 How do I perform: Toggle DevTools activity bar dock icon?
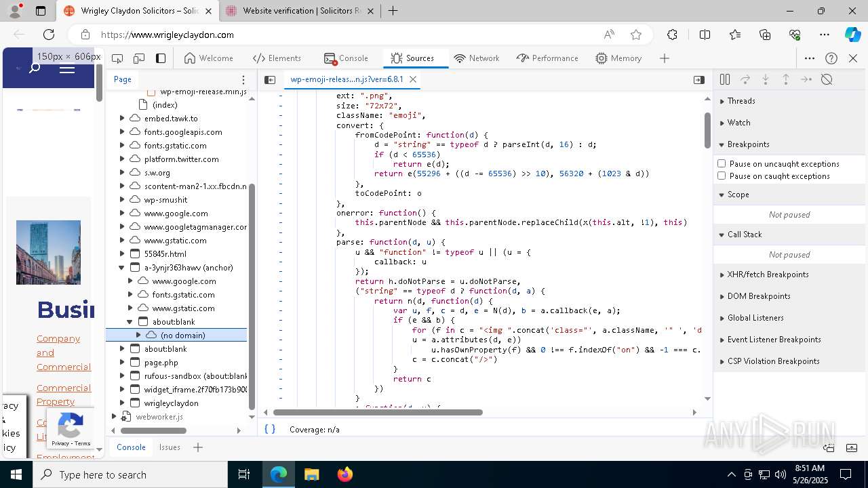click(x=161, y=58)
